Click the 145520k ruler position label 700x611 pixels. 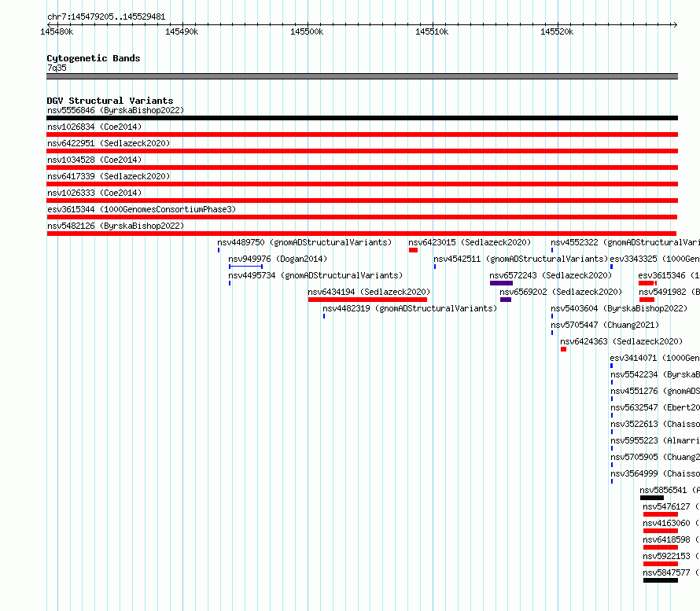pos(557,31)
